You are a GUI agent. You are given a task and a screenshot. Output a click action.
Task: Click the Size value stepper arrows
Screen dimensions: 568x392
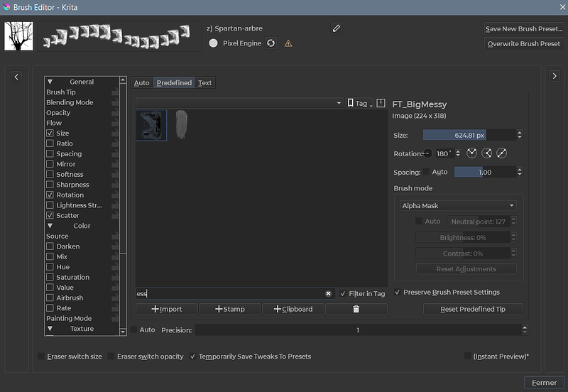(x=520, y=135)
